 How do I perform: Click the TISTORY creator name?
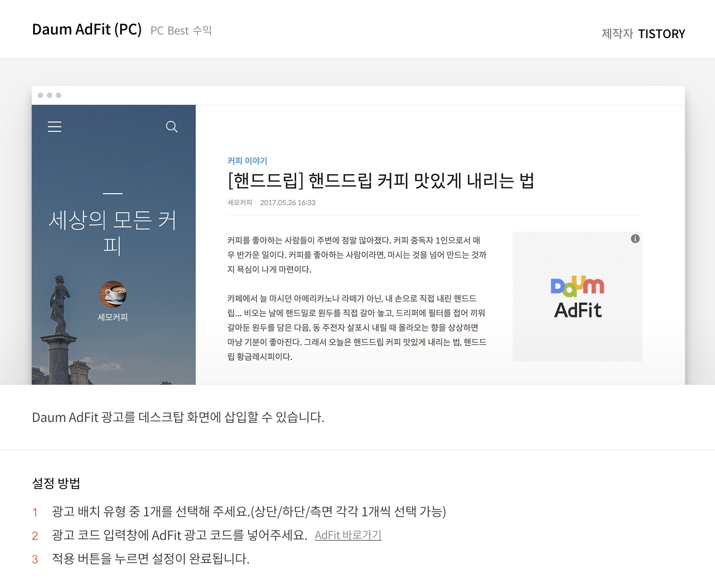tap(661, 34)
